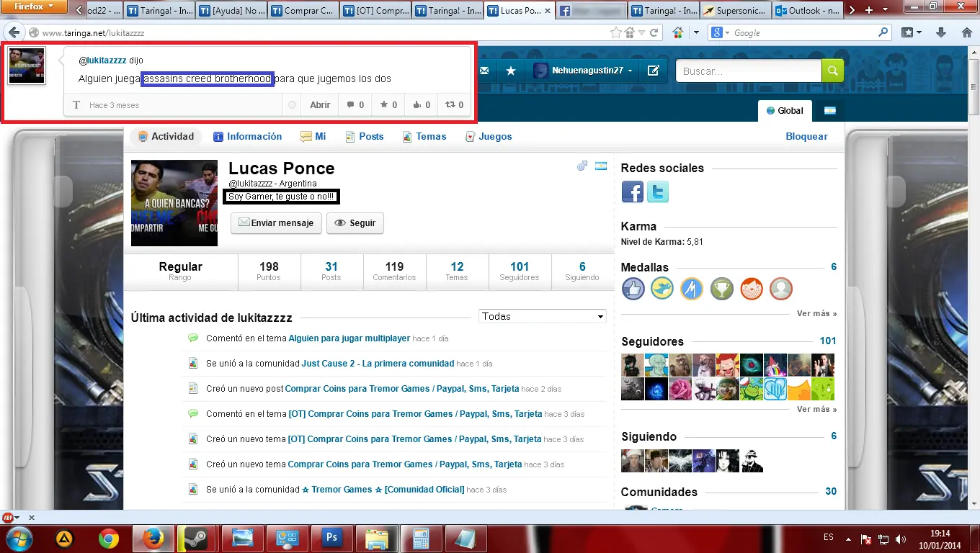Open the Bookmarks menu button in Firefox toolbar
The height and width of the screenshot is (553, 980).
[912, 32]
